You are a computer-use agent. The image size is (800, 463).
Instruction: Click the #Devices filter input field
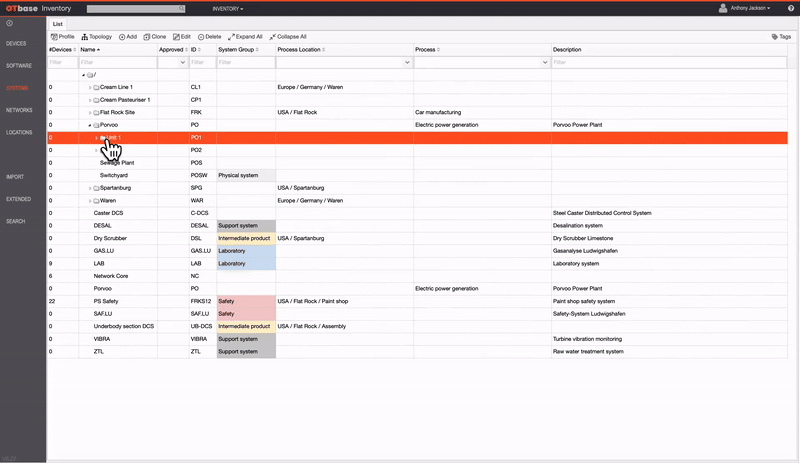pyautogui.click(x=63, y=62)
